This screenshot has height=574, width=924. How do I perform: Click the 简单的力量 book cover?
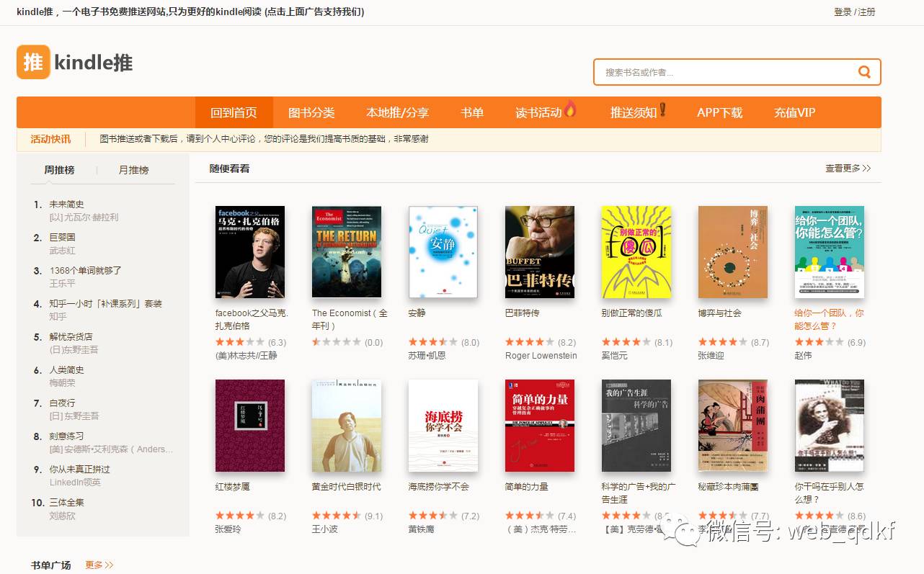(x=540, y=426)
